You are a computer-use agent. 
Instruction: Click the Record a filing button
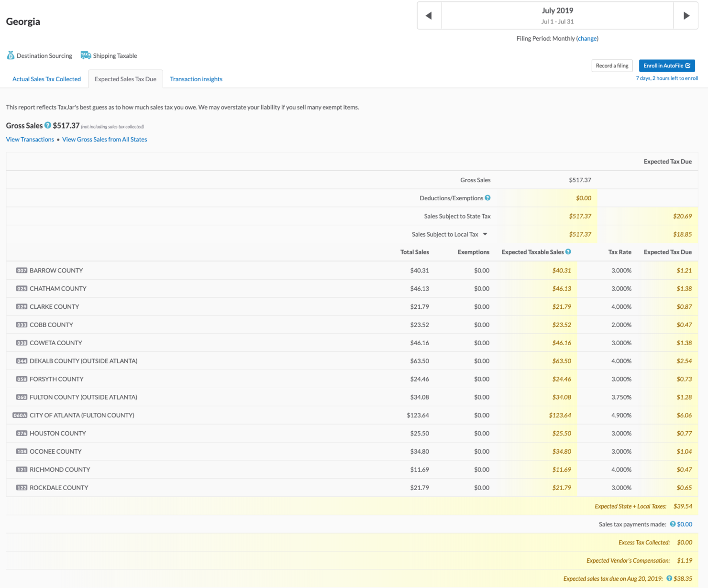(612, 65)
